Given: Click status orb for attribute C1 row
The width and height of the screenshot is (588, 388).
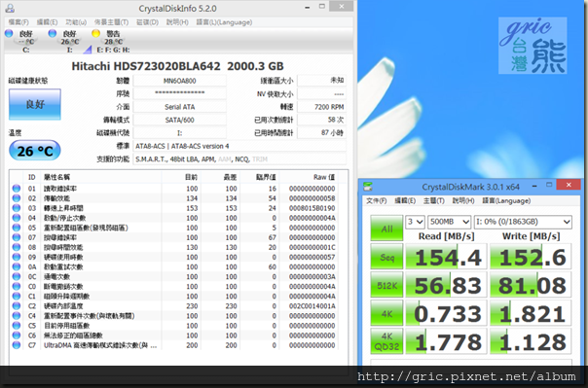Looking at the screenshot, I should 17,296.
